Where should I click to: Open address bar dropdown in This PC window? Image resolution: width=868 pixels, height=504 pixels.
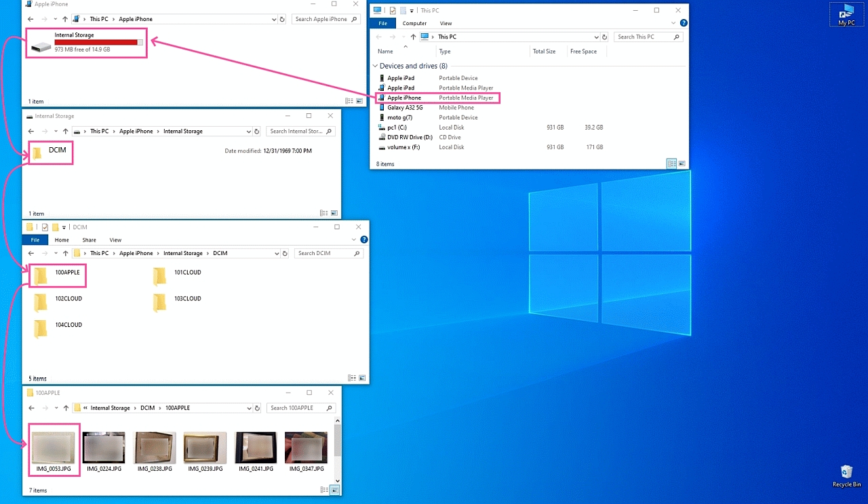tap(597, 37)
